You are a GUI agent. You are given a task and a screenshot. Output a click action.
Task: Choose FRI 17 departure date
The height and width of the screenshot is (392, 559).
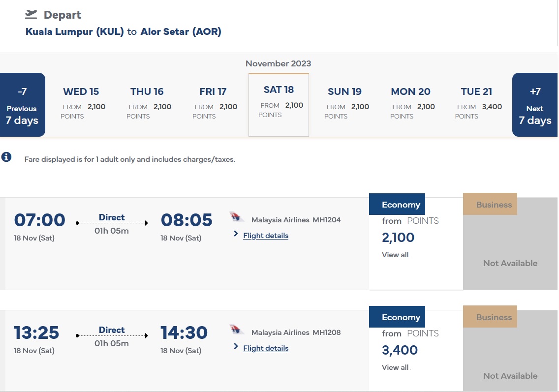tap(213, 103)
